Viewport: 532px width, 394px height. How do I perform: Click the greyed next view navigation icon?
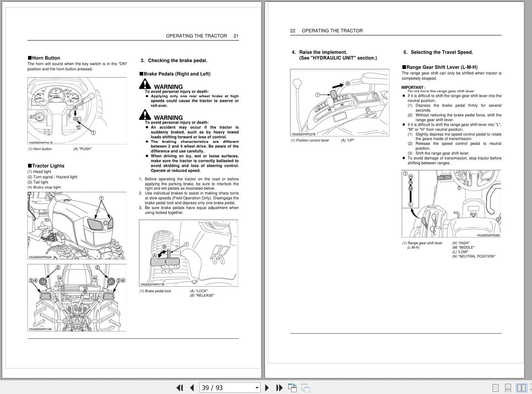pos(305,388)
